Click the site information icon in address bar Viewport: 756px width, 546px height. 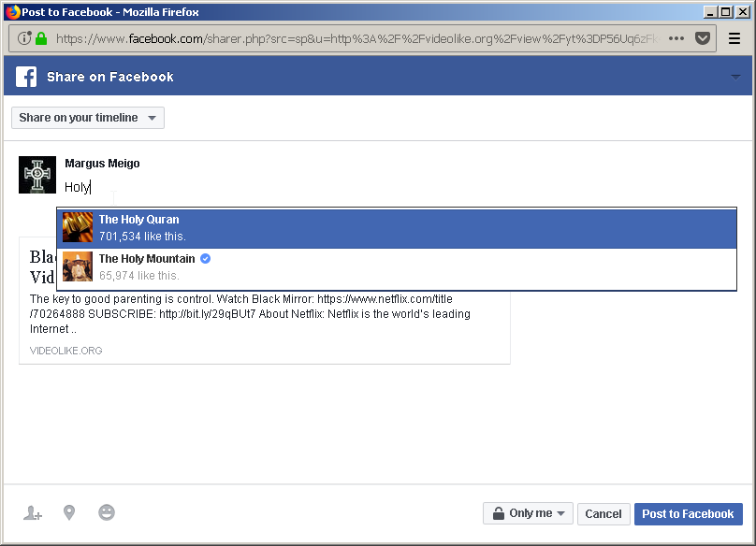tap(23, 38)
